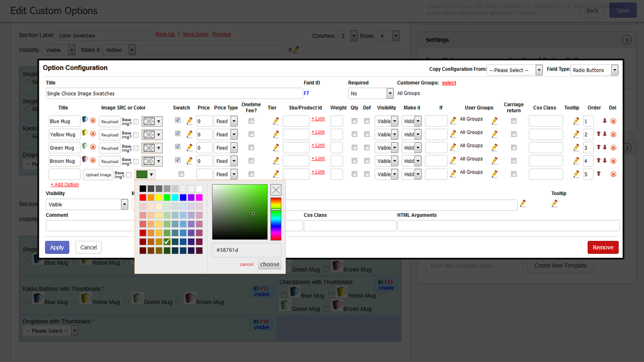Remove the Green Mug row entirely
644x362 pixels.
point(613,147)
